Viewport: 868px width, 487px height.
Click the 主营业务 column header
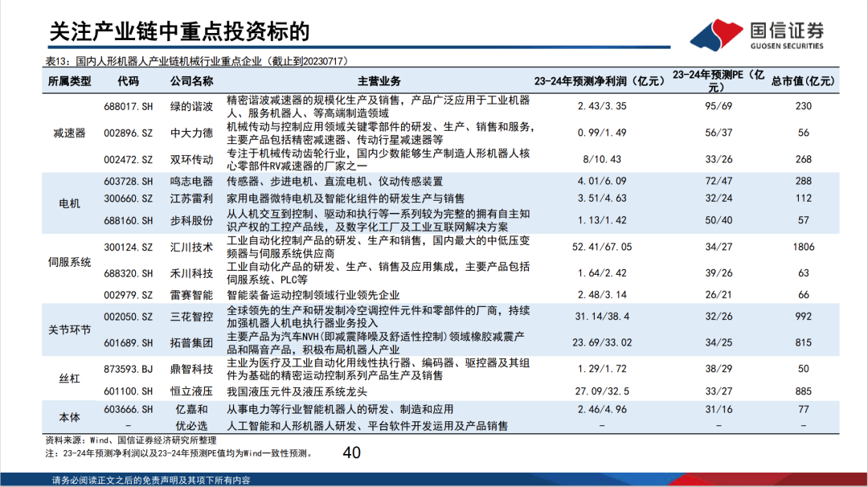click(379, 81)
